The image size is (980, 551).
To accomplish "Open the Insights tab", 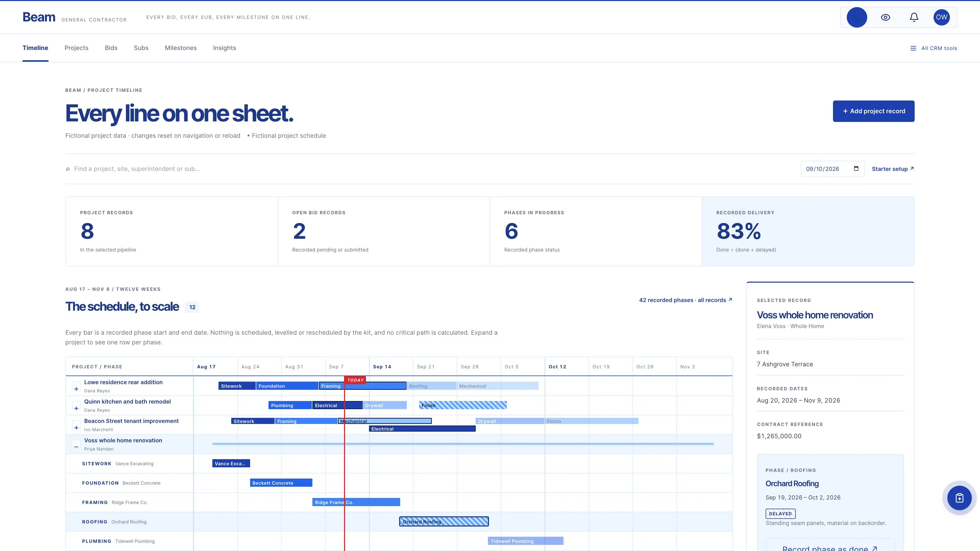I will click(225, 48).
